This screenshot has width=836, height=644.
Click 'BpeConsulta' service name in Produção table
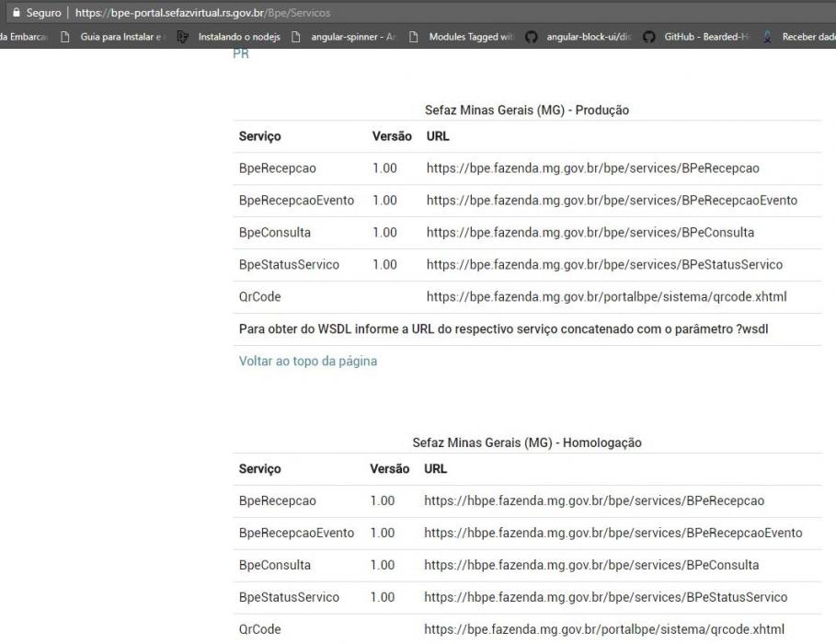275,233
